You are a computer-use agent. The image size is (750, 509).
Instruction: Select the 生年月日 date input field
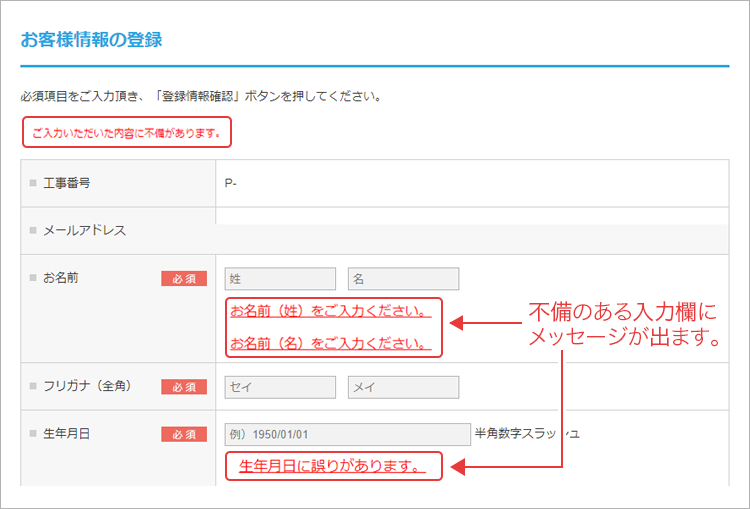(347, 434)
